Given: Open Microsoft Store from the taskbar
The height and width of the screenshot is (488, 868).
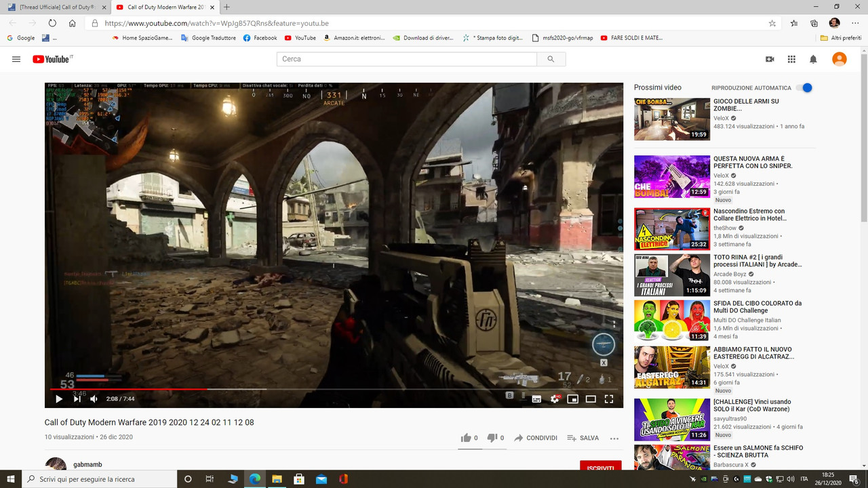Looking at the screenshot, I should [298, 479].
